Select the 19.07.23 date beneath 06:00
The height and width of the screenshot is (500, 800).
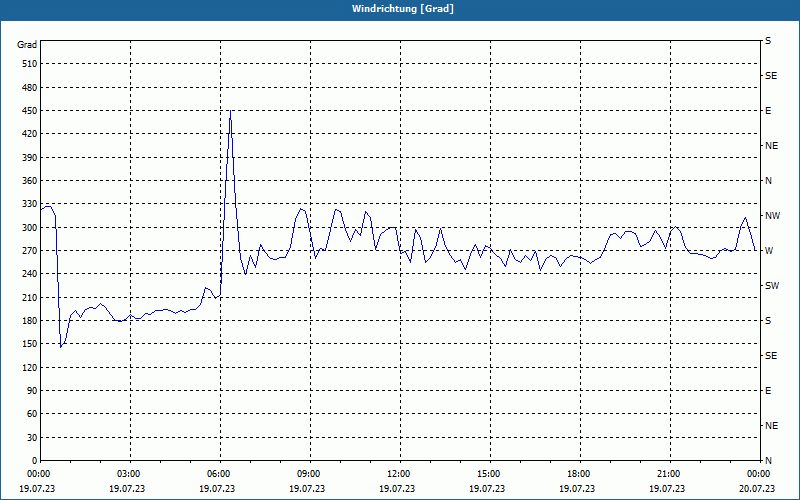point(217,488)
